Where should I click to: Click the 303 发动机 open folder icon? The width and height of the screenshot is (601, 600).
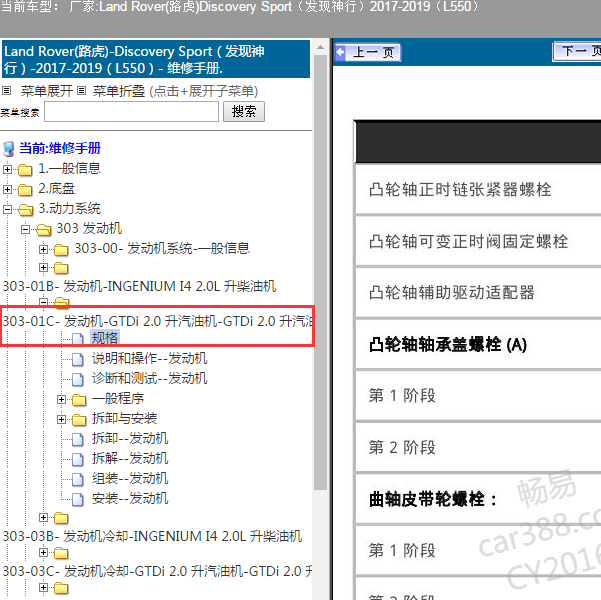(43, 230)
